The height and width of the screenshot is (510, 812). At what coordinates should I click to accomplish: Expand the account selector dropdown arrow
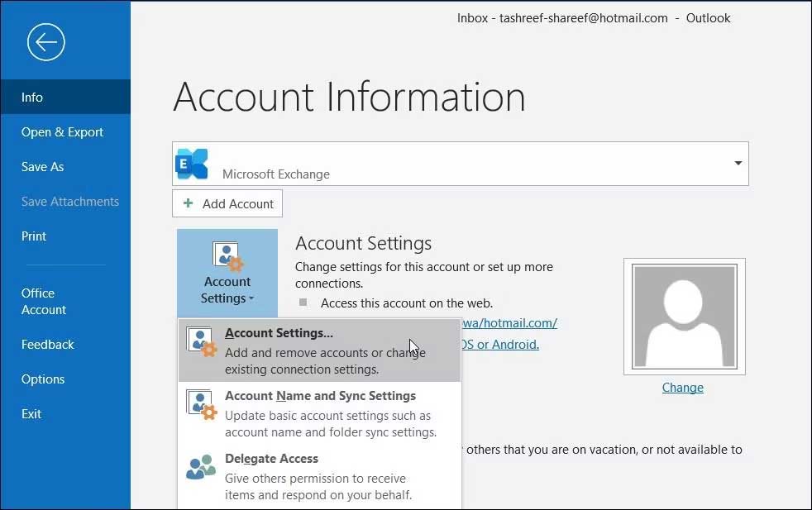pos(738,164)
